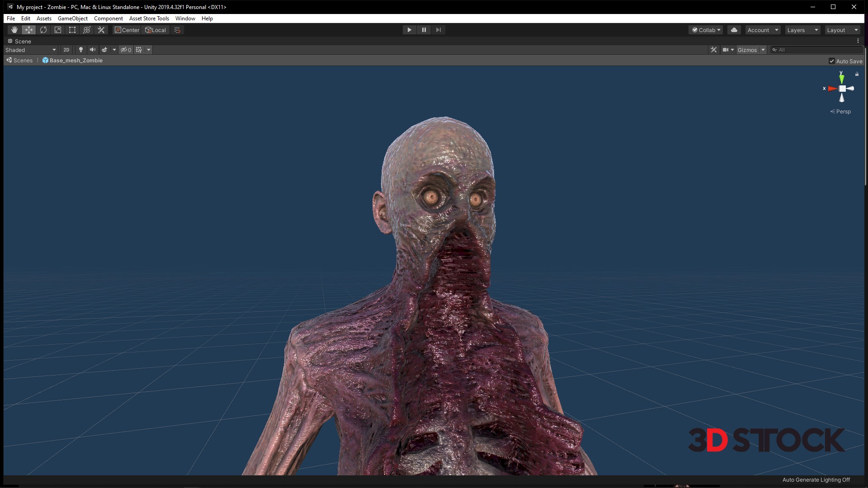Image resolution: width=868 pixels, height=488 pixels.
Task: Open the GameObject menu
Action: coord(73,19)
